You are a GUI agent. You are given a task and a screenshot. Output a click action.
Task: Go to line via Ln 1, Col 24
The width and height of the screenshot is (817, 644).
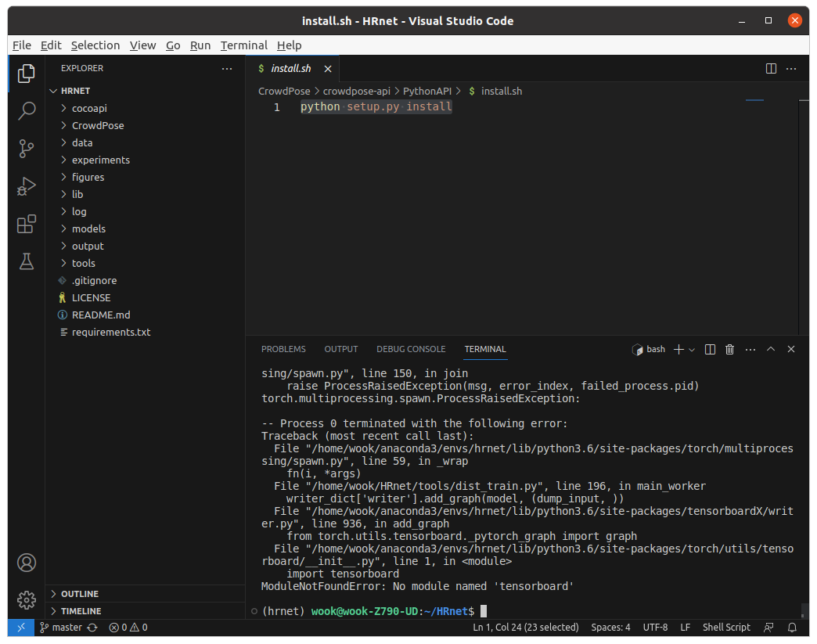coord(525,628)
